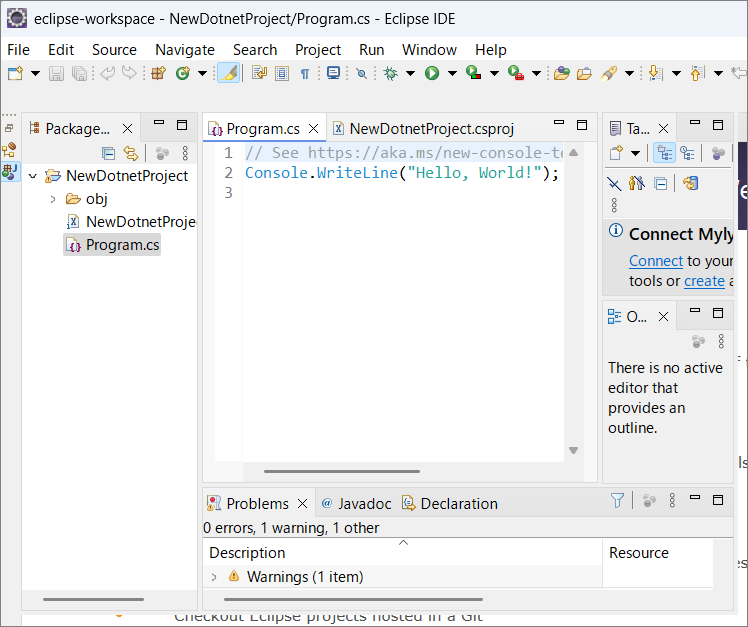The height and width of the screenshot is (627, 748).
Task: Open the Navigate menu
Action: click(x=185, y=50)
